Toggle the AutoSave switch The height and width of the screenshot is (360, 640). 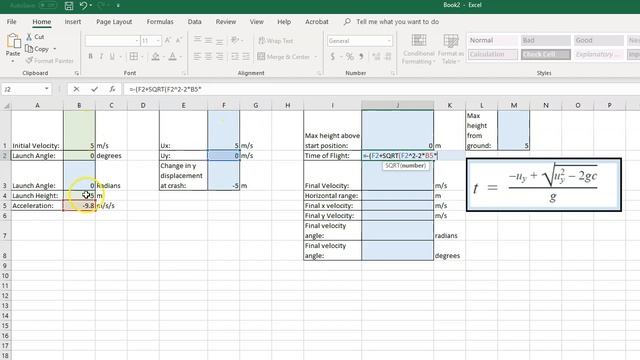tap(47, 5)
